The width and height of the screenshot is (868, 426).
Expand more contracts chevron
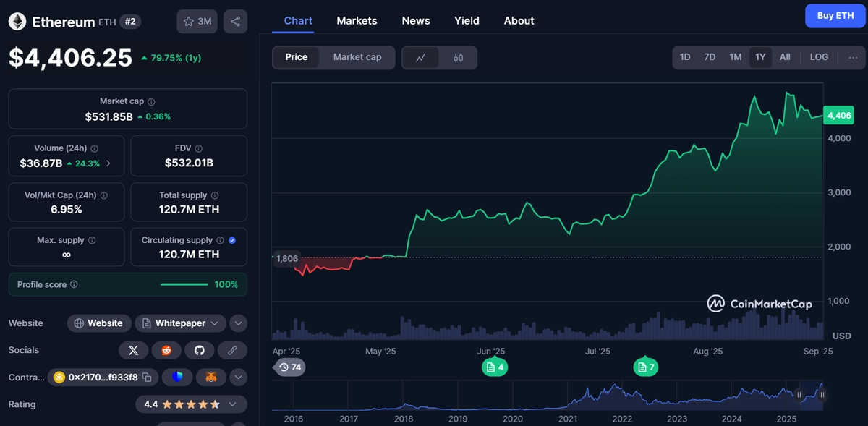238,377
